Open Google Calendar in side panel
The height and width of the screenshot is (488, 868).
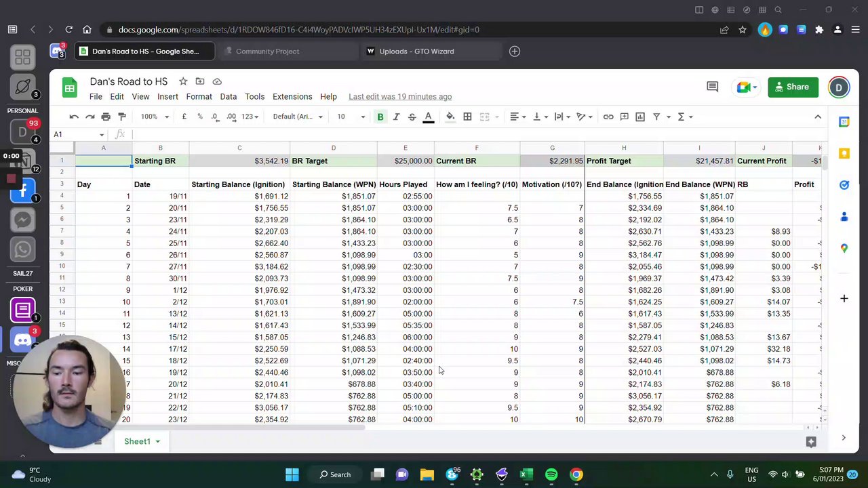coord(844,122)
